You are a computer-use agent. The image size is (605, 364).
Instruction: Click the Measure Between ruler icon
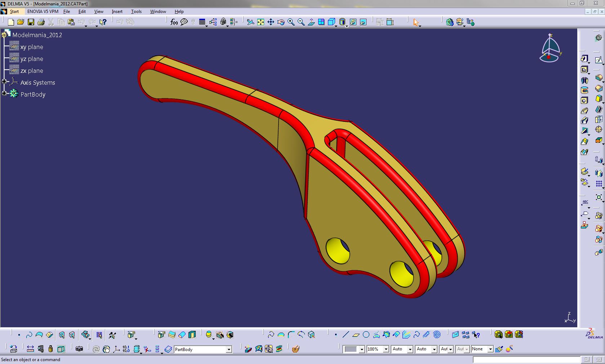[x=30, y=349]
